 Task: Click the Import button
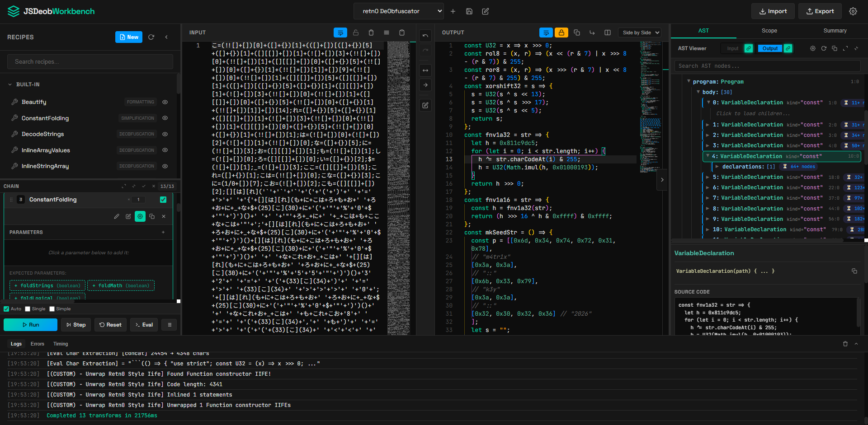(773, 11)
